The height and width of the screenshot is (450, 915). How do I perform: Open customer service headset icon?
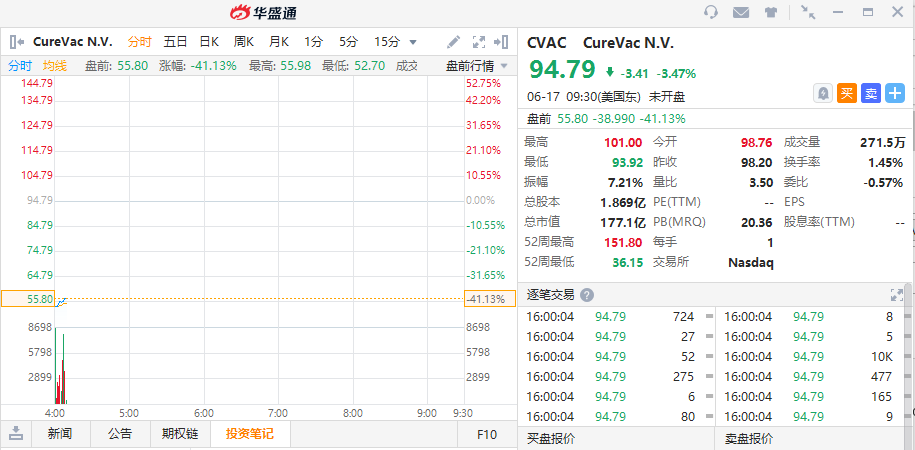(x=711, y=12)
